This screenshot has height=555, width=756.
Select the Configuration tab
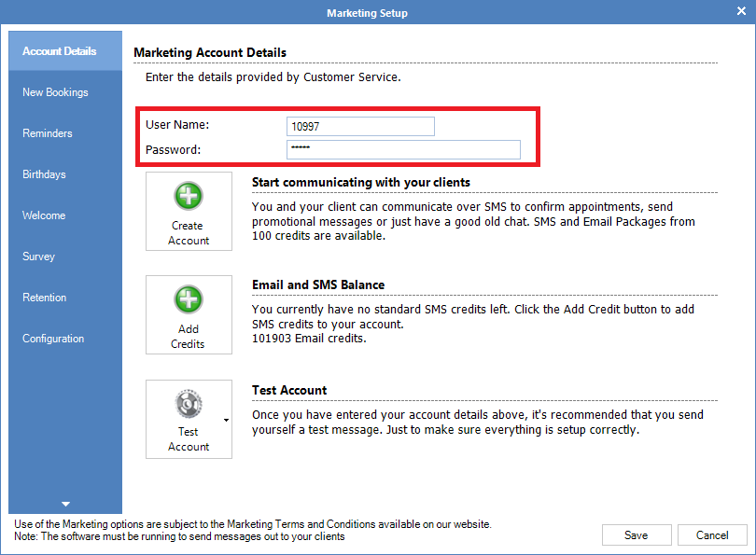click(x=53, y=339)
